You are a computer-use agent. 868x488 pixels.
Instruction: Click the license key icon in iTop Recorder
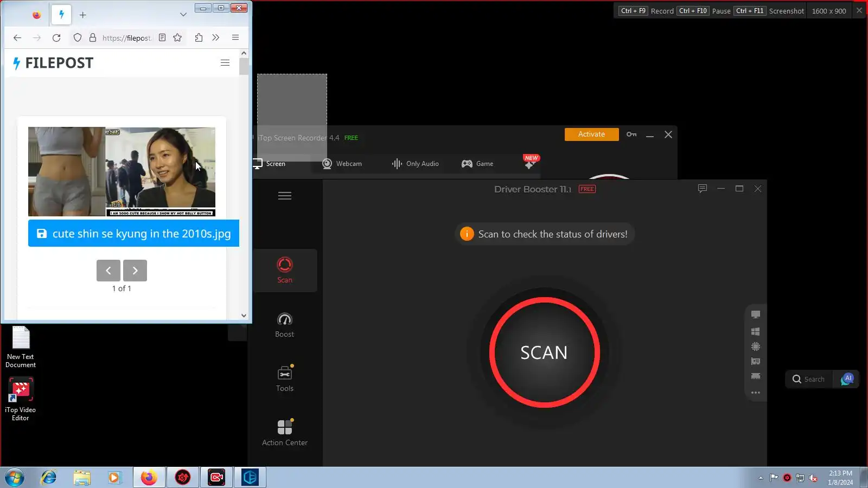tap(631, 134)
